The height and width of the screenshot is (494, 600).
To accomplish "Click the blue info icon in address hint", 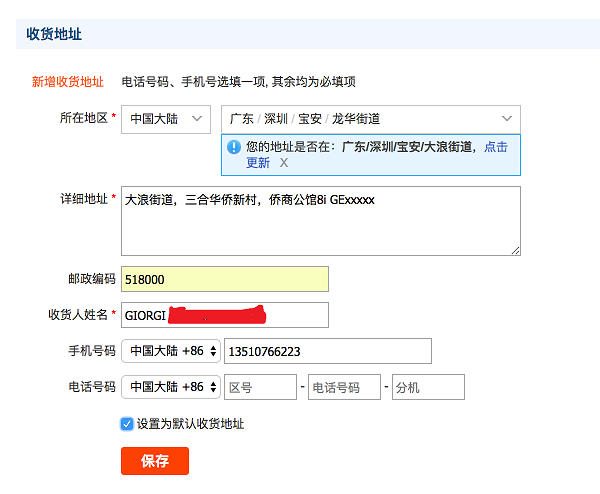I will [x=234, y=147].
